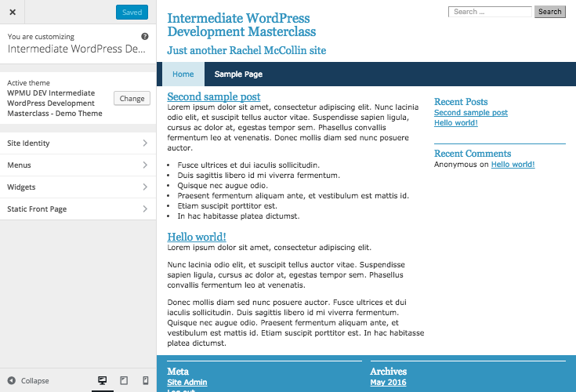Click the help question mark icon
Screen dimensions: 576x392
pos(145,37)
